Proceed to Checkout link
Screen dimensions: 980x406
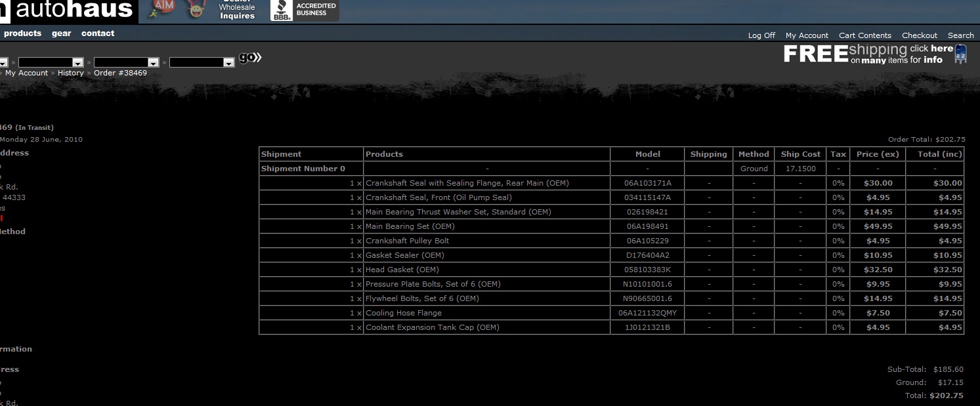(x=919, y=35)
